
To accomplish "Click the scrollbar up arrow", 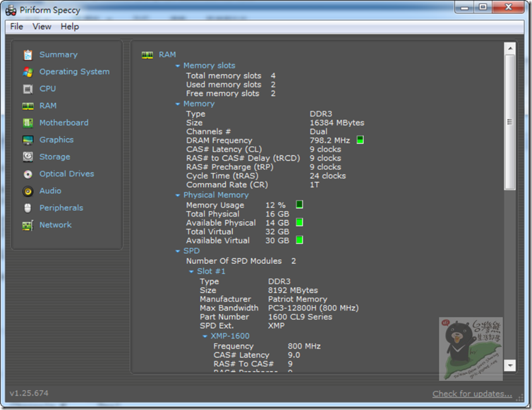I will point(510,48).
